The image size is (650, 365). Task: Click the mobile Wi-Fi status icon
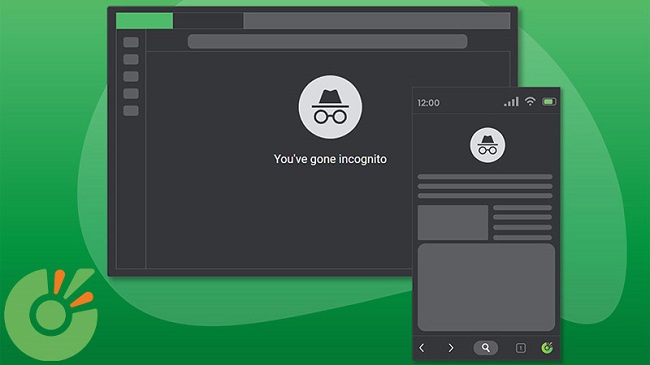(530, 102)
